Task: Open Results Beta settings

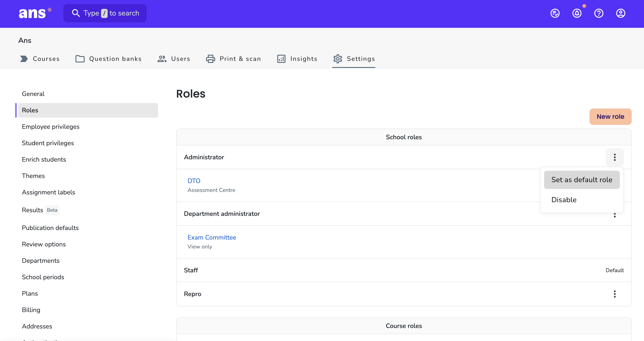Action: click(88, 210)
